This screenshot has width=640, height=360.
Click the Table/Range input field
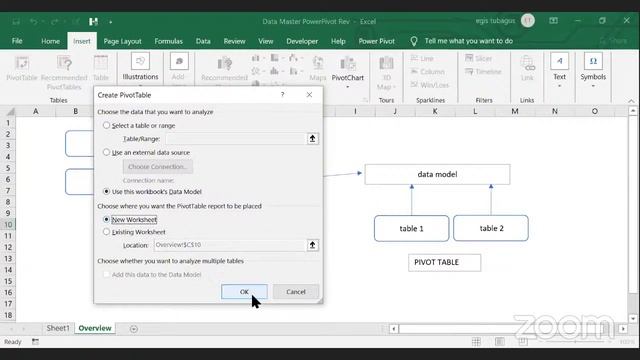pos(236,139)
